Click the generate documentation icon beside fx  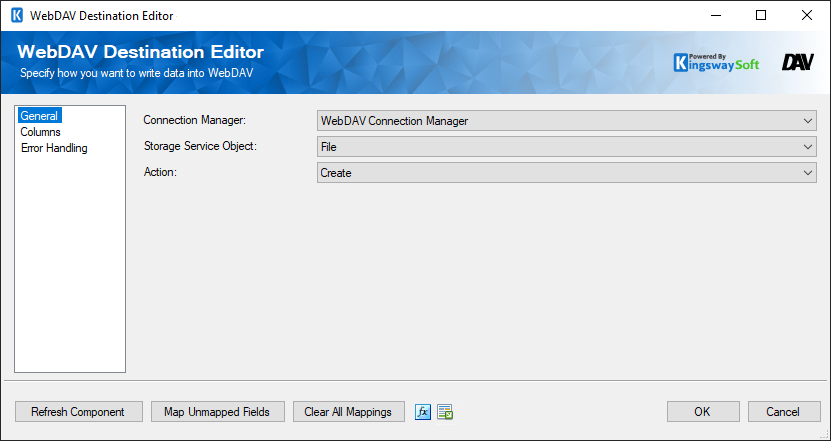point(445,412)
